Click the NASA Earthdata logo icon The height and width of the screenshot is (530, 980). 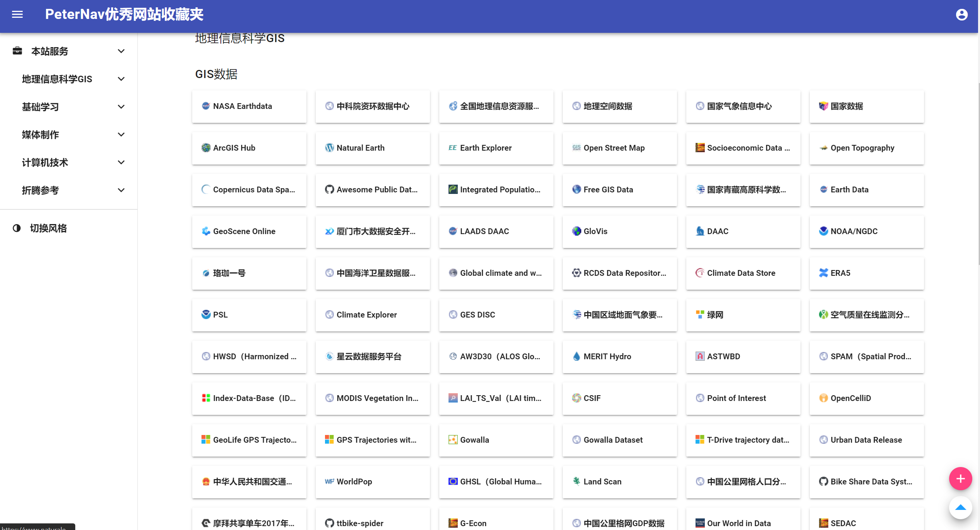tap(206, 106)
